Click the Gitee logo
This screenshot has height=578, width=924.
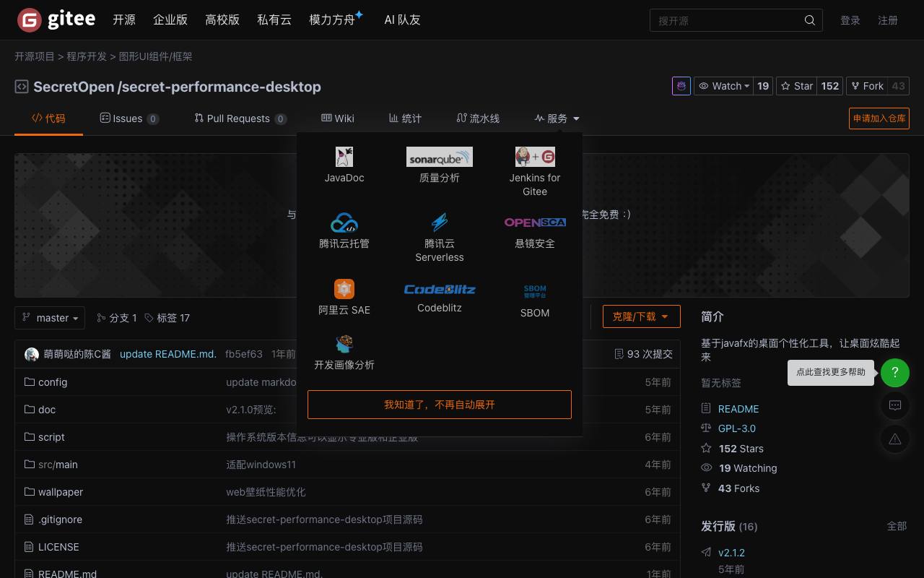pos(56,20)
